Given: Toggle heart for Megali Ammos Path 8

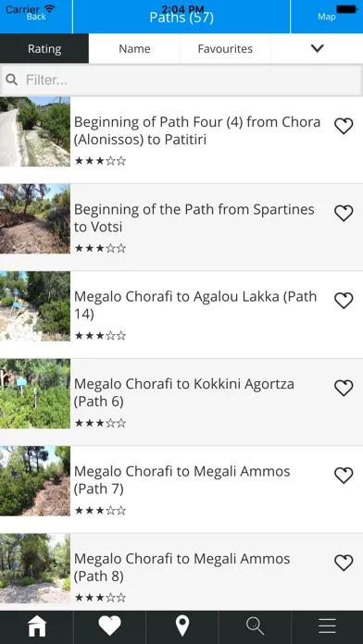Looking at the screenshot, I should (x=344, y=563).
